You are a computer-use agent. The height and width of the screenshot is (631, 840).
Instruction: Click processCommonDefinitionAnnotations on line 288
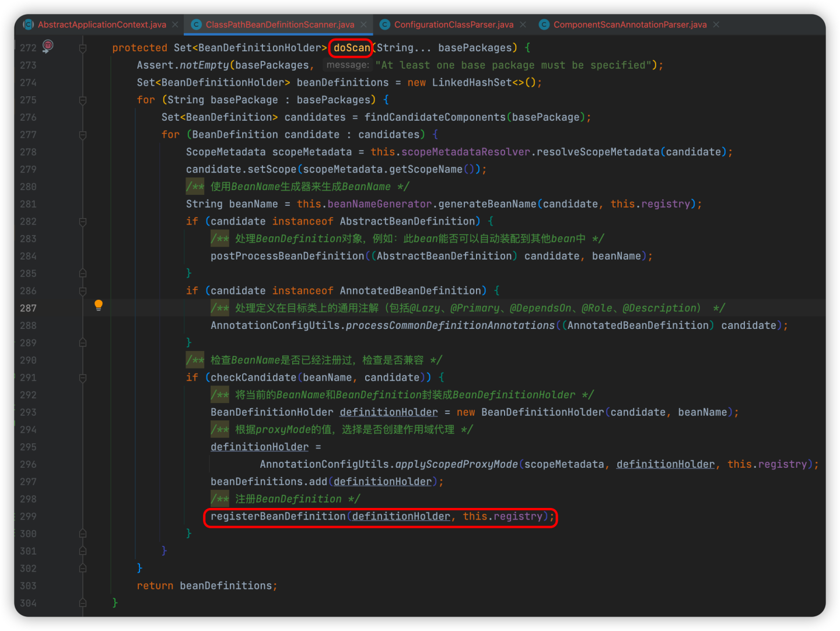[450, 325]
